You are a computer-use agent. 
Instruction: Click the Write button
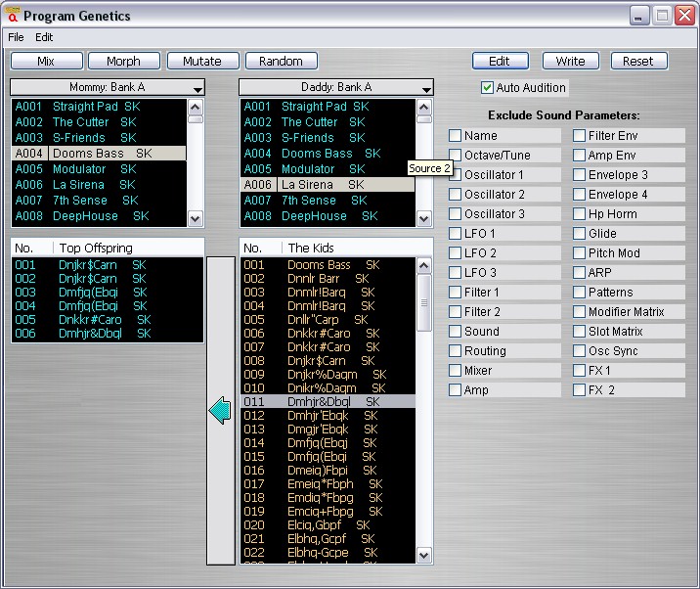[570, 61]
